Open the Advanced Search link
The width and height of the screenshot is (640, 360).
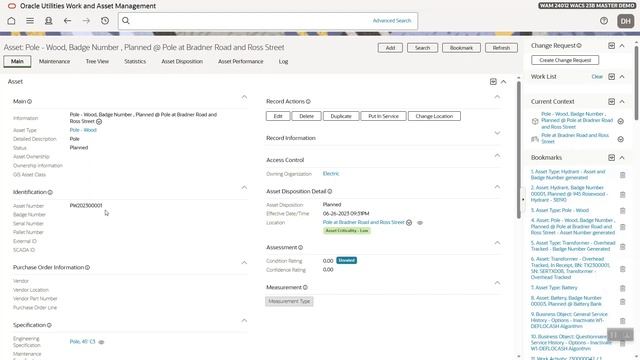pos(392,20)
